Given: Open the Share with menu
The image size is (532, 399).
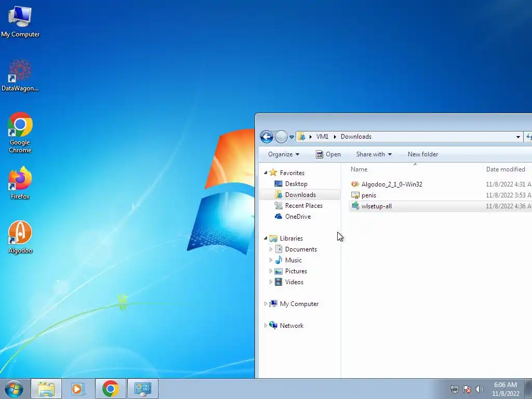Looking at the screenshot, I should coord(374,154).
